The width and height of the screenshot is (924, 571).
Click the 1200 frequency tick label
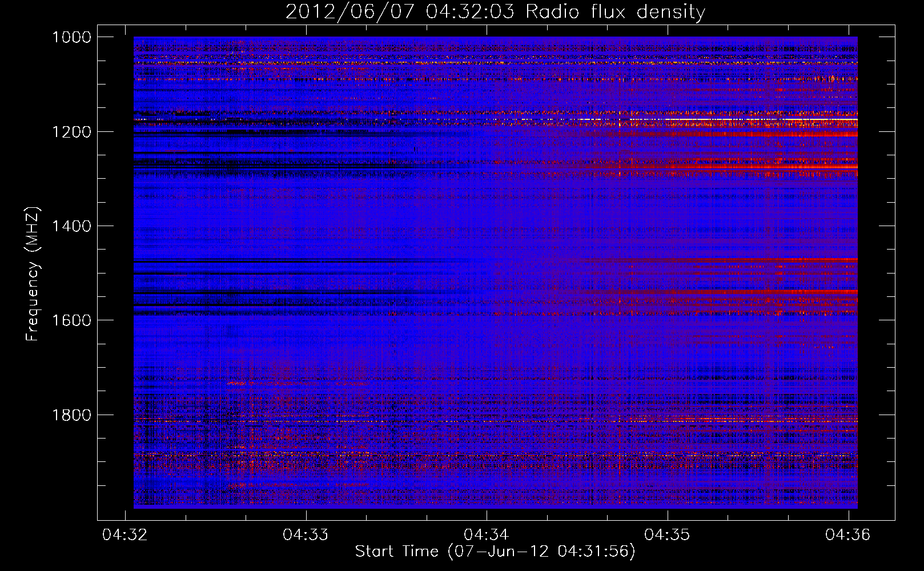tap(71, 132)
